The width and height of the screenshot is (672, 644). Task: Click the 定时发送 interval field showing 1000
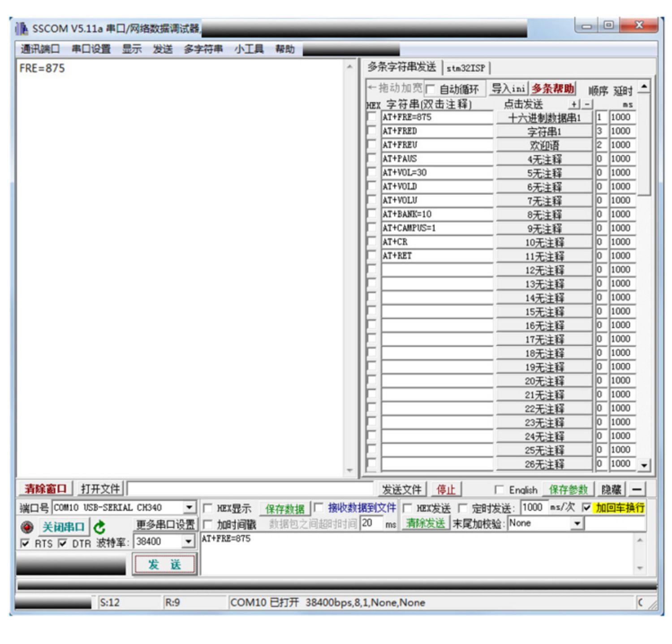pyautogui.click(x=534, y=507)
